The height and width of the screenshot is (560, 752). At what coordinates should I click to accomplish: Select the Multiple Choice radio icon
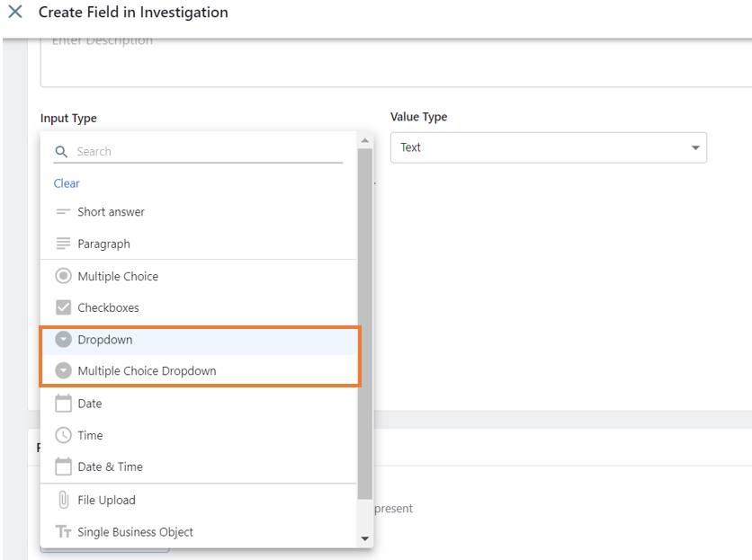pos(63,276)
